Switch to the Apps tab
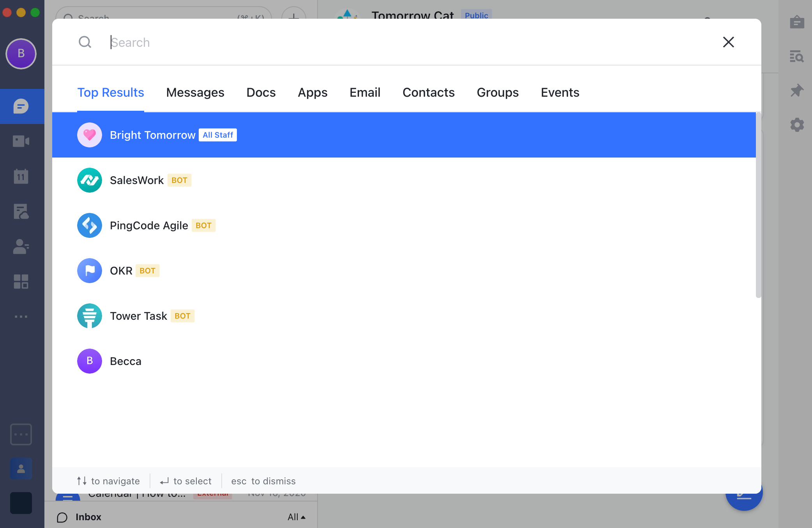Screen dimensions: 812x528 click(312, 92)
